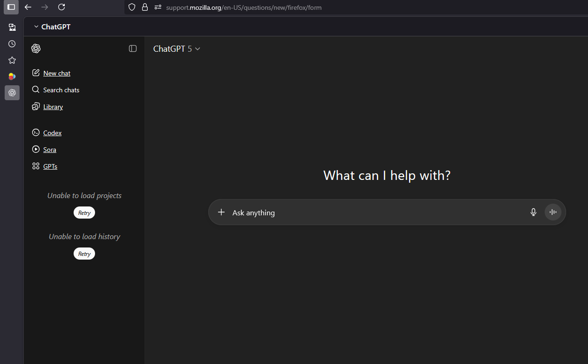Focus the address bar URL
The width and height of the screenshot is (588, 364).
coord(244,7)
